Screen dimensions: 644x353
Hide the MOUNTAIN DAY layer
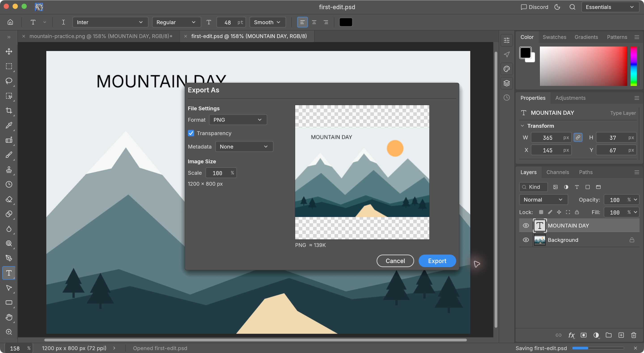click(526, 226)
